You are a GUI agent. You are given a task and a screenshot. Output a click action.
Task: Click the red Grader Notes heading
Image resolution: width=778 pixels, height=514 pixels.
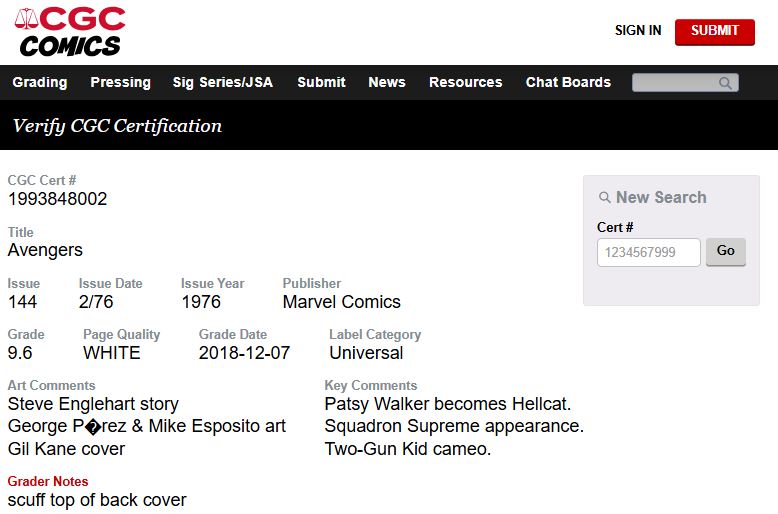click(48, 481)
